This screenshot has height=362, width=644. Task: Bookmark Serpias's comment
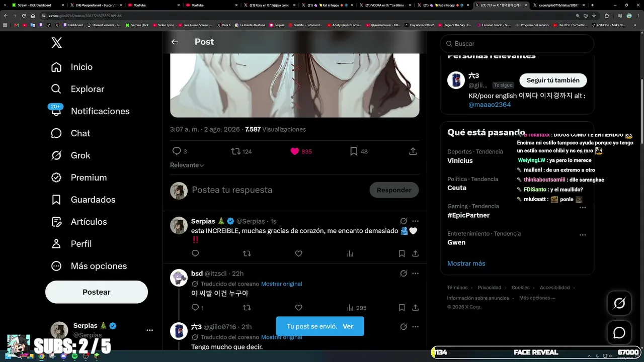click(401, 254)
